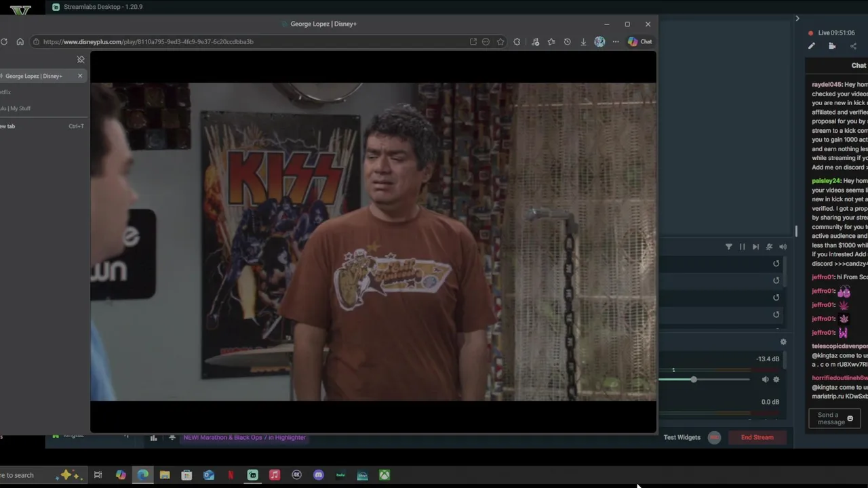Image resolution: width=868 pixels, height=488 pixels.
Task: Adjust the audio mixer volume slider
Action: 694,380
